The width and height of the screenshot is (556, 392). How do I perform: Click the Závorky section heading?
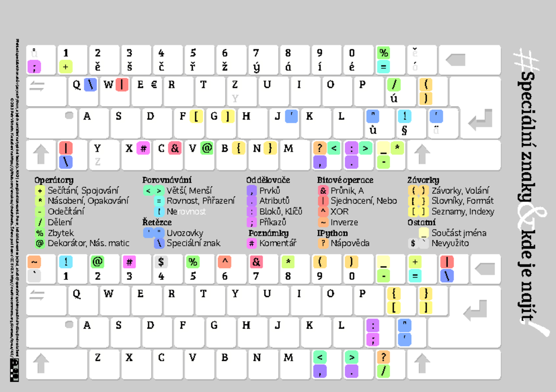point(423,180)
